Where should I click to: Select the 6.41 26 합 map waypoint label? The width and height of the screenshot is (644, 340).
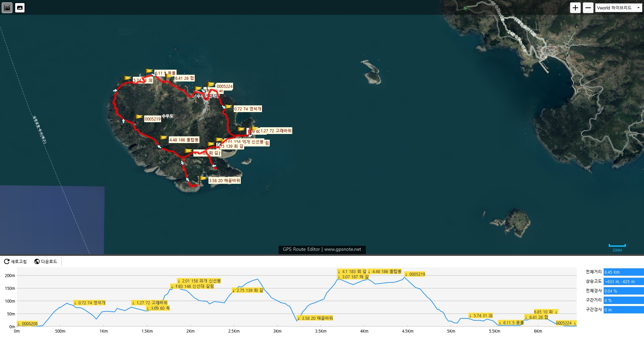184,78
